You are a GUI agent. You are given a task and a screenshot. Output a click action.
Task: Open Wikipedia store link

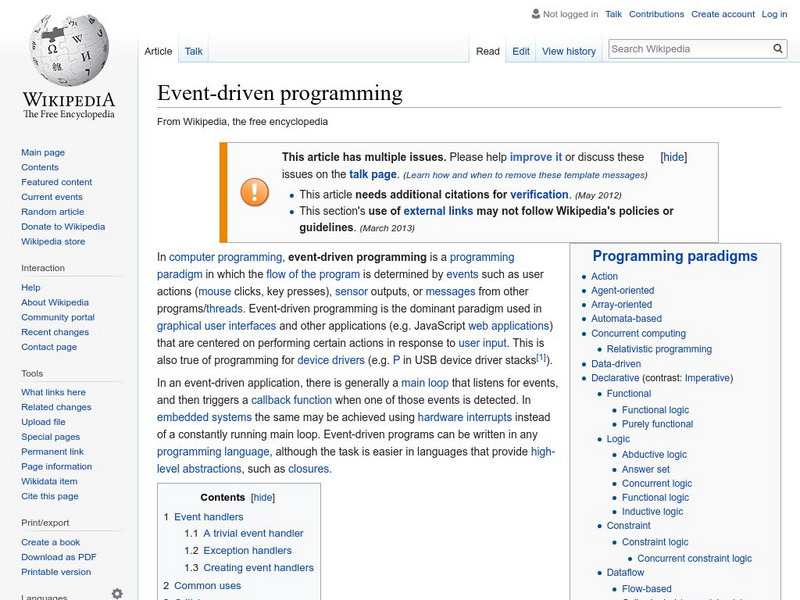(53, 241)
